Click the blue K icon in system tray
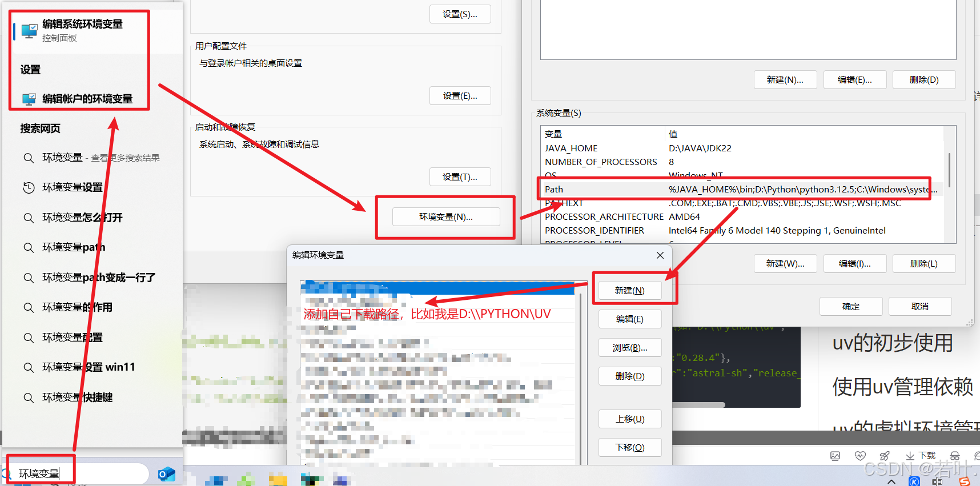 point(914,481)
